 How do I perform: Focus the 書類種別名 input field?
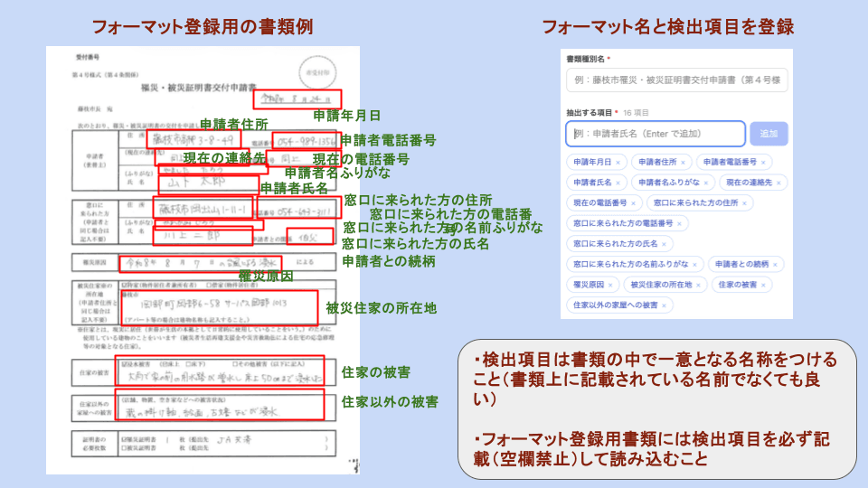pyautogui.click(x=676, y=80)
